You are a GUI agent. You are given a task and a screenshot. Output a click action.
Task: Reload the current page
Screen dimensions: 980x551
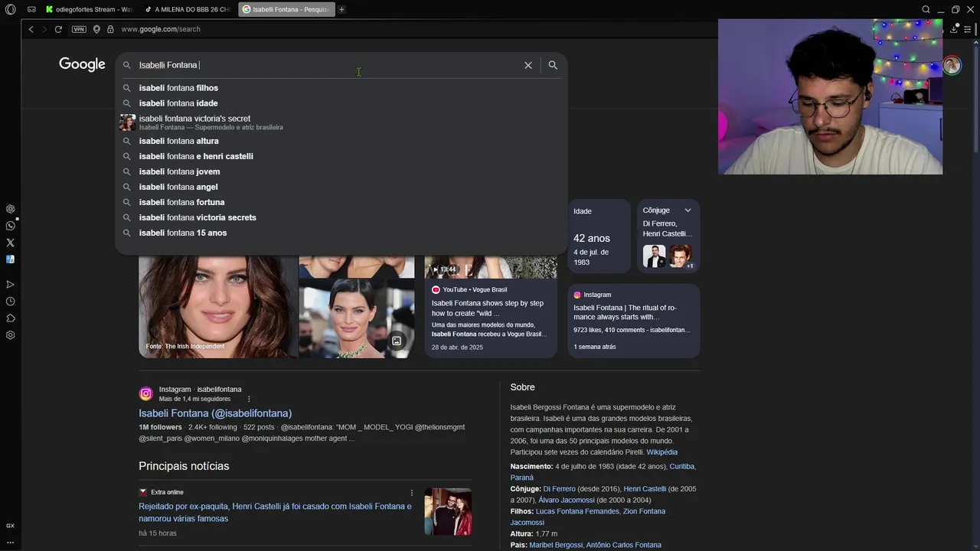[x=58, y=29]
